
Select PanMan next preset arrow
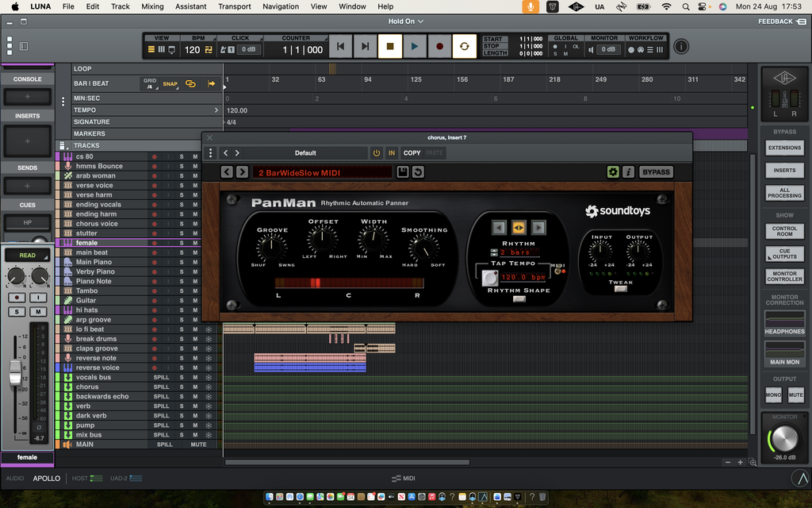tap(242, 172)
